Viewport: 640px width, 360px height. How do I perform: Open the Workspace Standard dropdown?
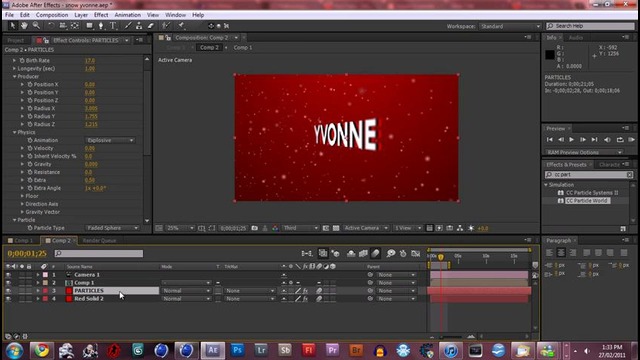(x=510, y=26)
